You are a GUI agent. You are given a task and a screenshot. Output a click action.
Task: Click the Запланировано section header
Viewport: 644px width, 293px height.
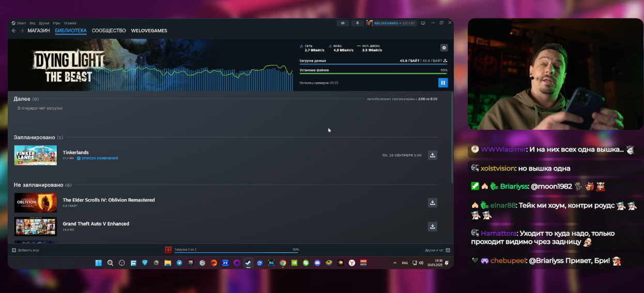[x=38, y=137]
